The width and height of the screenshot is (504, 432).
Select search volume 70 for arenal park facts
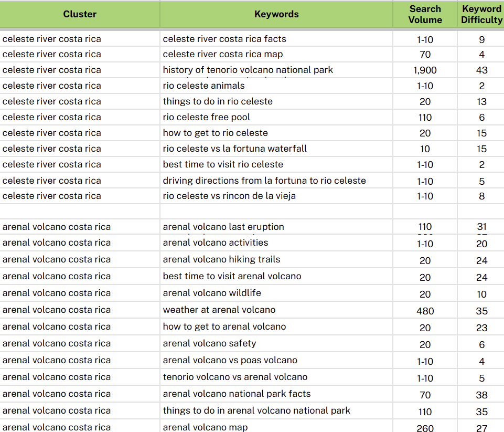(425, 394)
